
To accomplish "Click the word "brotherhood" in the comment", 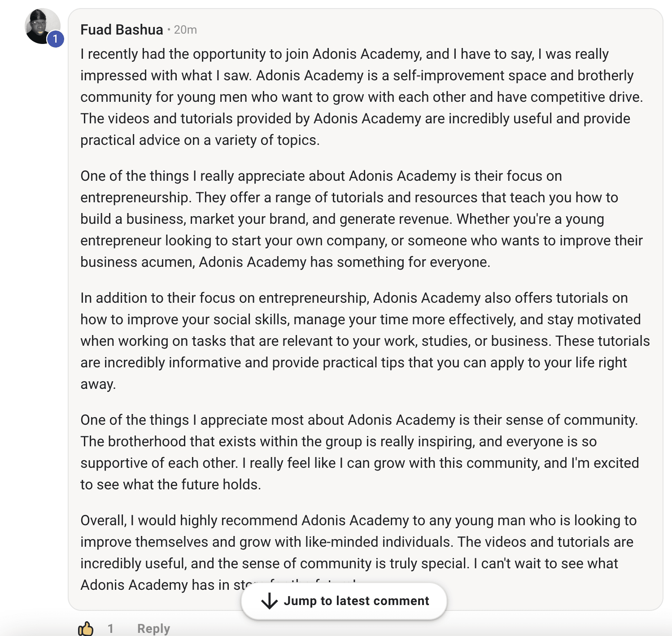I will (147, 441).
